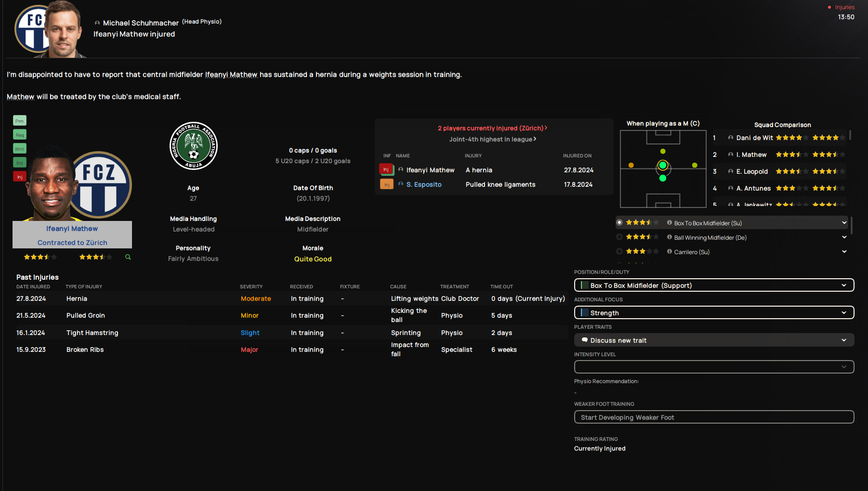Select the Box To Box Midfielder radio button
Viewport: 868px width, 491px height.
click(619, 222)
